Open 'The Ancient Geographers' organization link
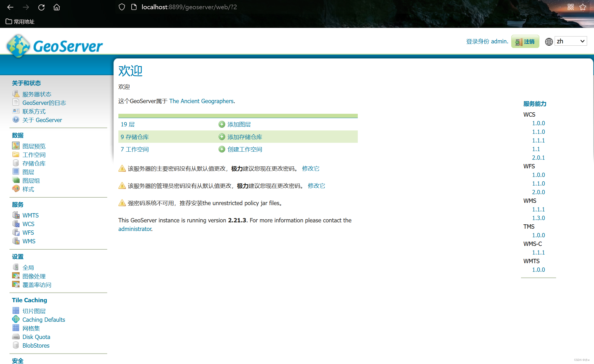 (x=201, y=101)
